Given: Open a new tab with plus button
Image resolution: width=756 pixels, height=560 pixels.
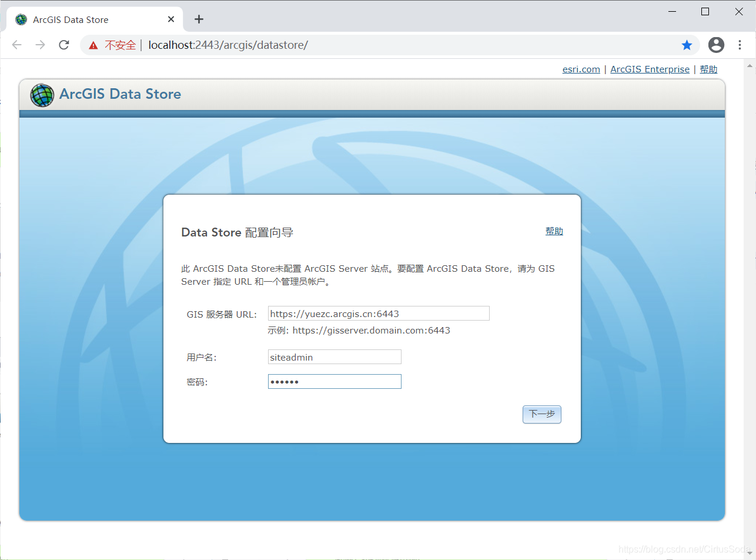Looking at the screenshot, I should pyautogui.click(x=199, y=19).
